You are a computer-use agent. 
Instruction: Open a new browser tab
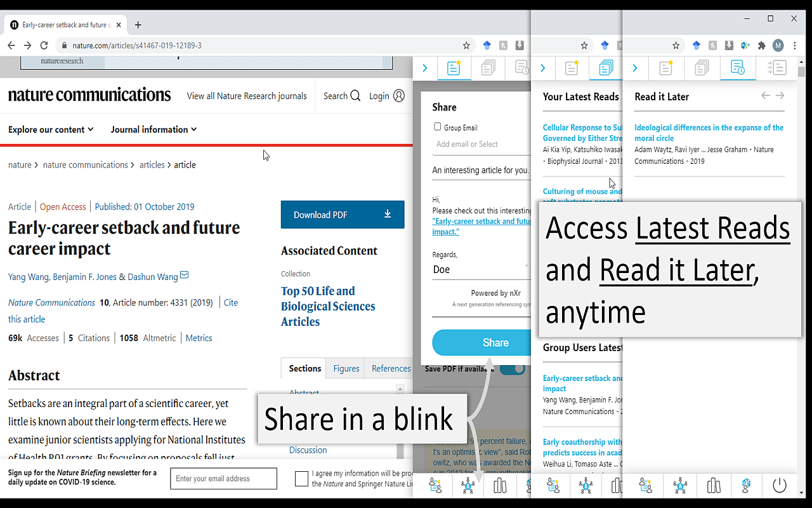point(138,25)
